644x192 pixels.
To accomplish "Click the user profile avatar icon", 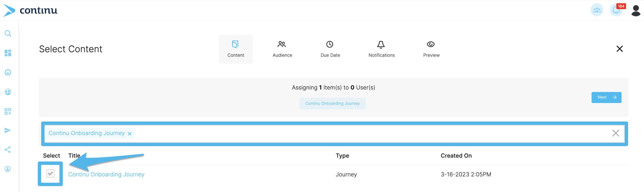I will [636, 10].
